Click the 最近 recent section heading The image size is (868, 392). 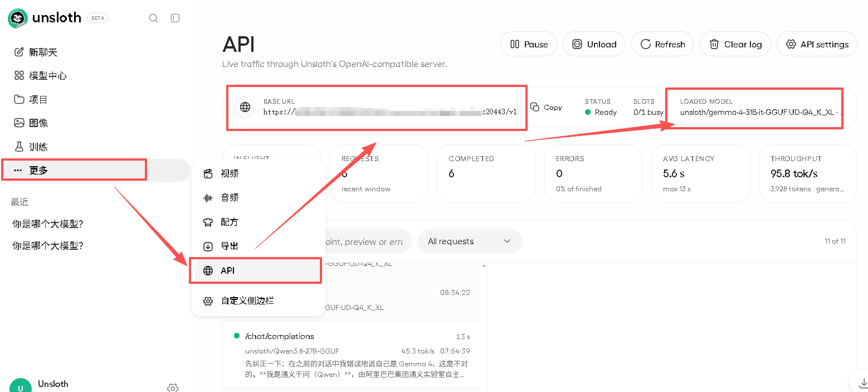(19, 202)
